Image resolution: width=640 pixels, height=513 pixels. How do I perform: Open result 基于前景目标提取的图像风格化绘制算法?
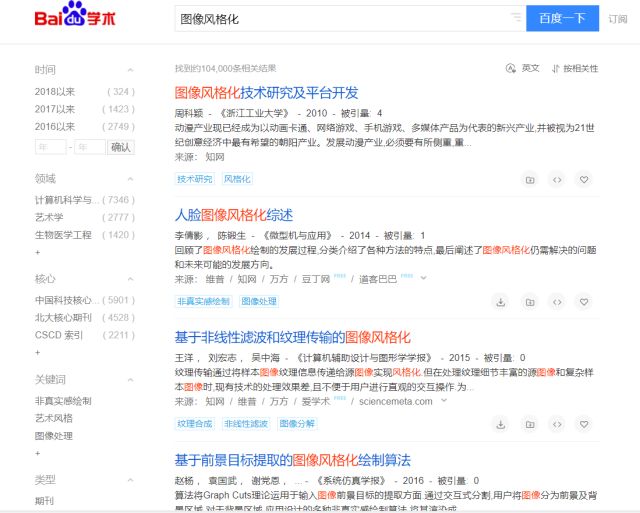point(293,460)
